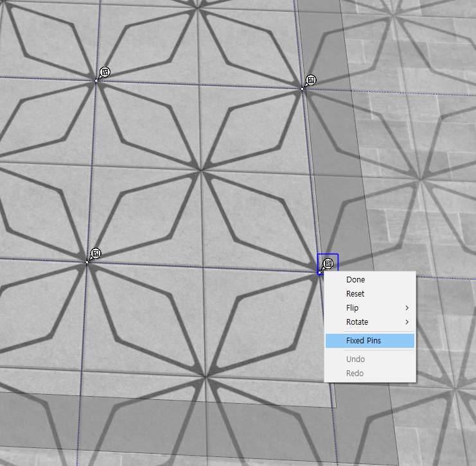Expand the Rotate submenu
Screen dimensions: 476x466
370,322
